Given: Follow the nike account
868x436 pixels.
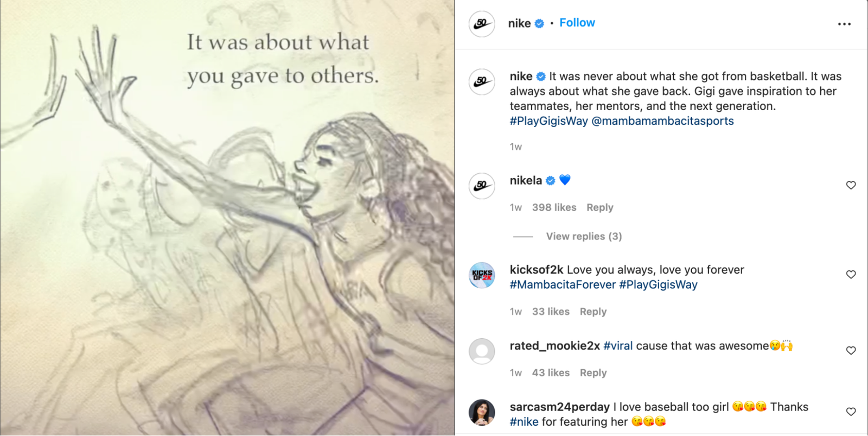Looking at the screenshot, I should click(577, 23).
